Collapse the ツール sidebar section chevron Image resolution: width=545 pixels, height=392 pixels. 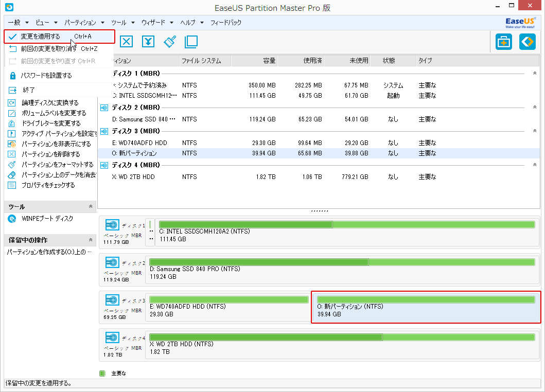[x=91, y=206]
